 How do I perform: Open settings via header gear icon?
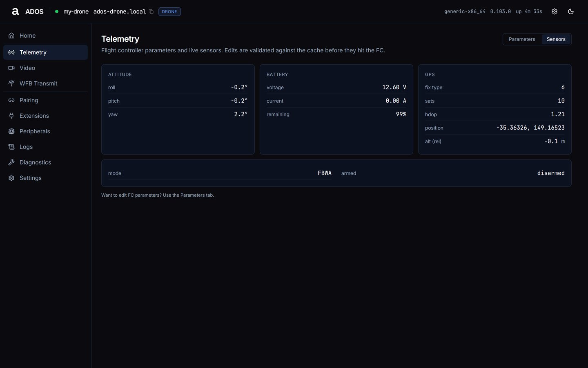(x=555, y=11)
